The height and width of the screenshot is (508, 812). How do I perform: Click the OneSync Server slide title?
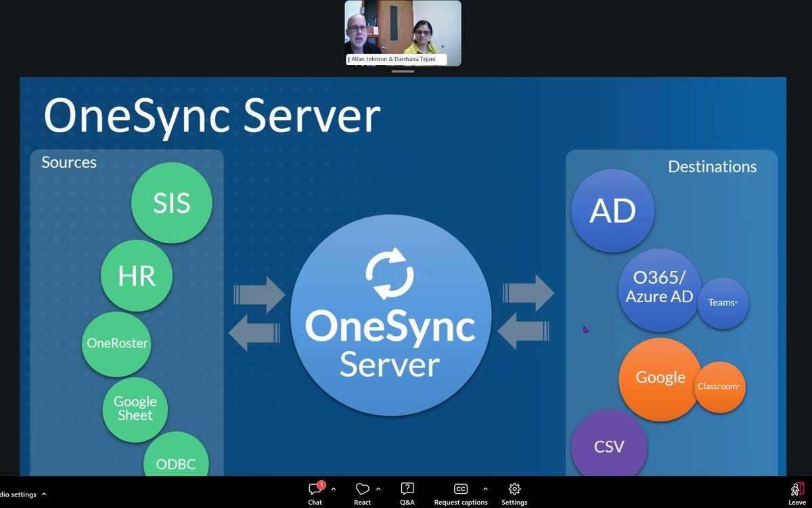[212, 116]
